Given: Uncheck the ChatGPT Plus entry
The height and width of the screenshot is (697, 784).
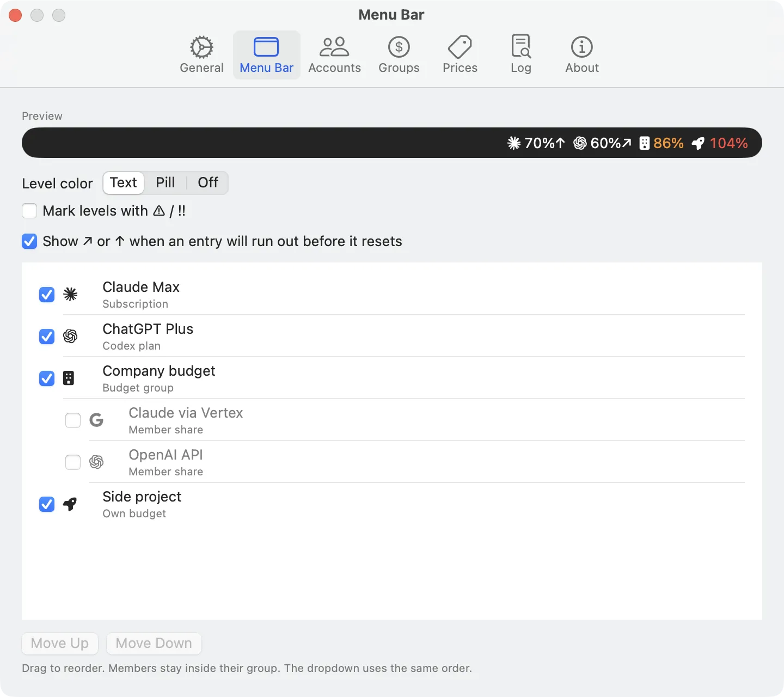Looking at the screenshot, I should click(x=47, y=337).
